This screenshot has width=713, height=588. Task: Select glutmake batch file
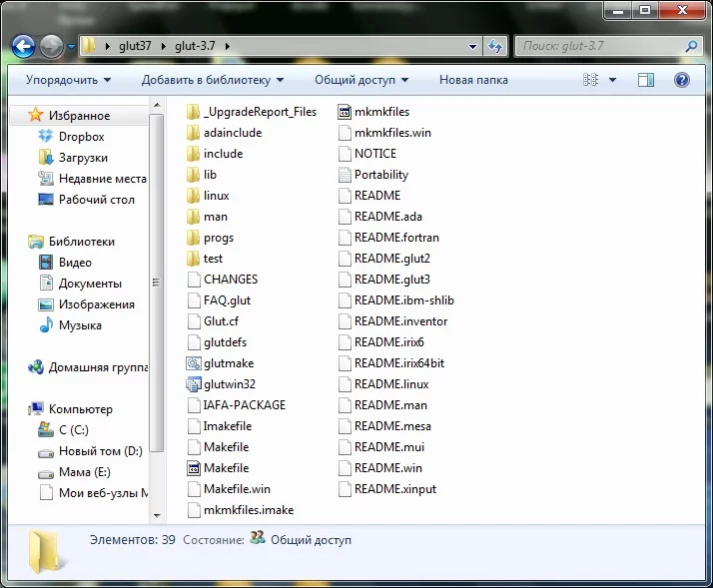pyautogui.click(x=220, y=363)
